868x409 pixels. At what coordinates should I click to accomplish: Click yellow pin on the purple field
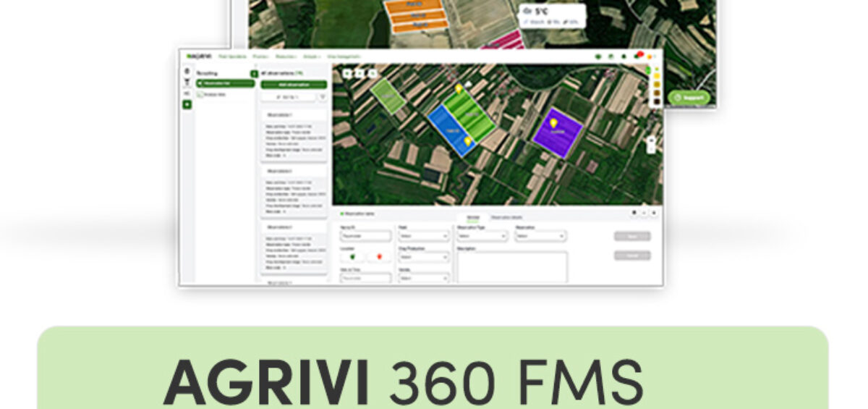click(554, 124)
